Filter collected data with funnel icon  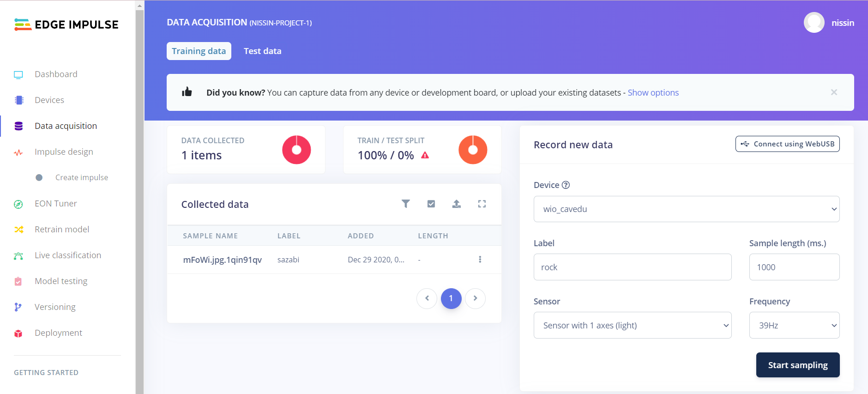(x=406, y=204)
